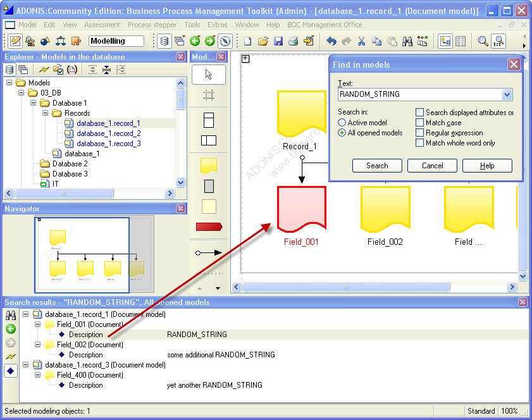The image size is (532, 420).
Task: Close the Search results panel
Action: click(523, 302)
